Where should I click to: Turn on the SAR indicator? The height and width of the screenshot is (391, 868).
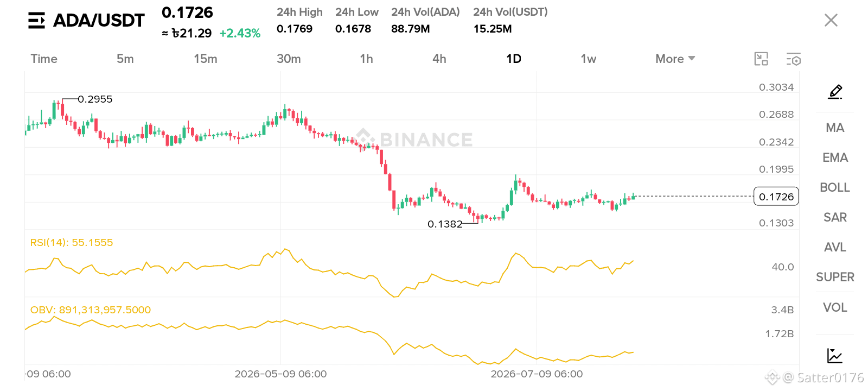coord(835,217)
